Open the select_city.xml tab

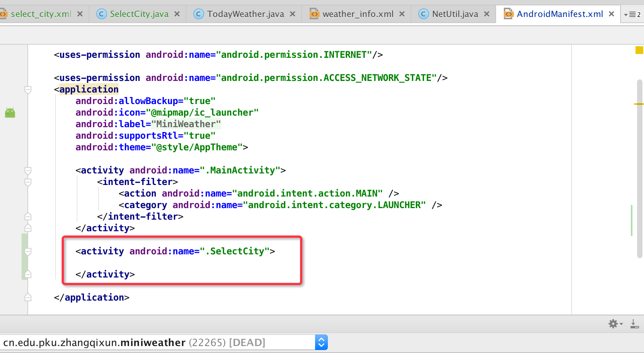[40, 14]
